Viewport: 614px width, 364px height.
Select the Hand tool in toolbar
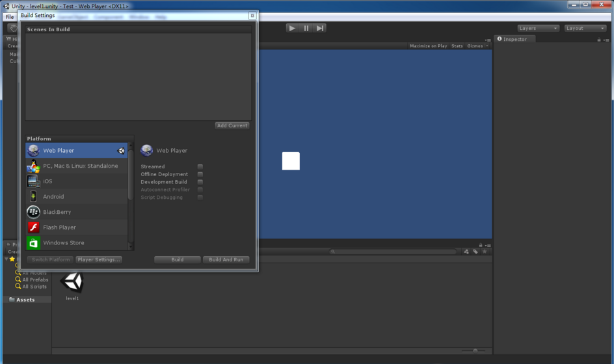(13, 28)
